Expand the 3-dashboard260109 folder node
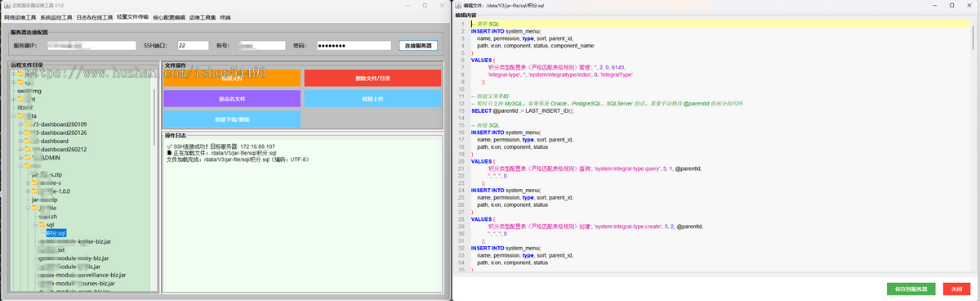 pyautogui.click(x=20, y=124)
